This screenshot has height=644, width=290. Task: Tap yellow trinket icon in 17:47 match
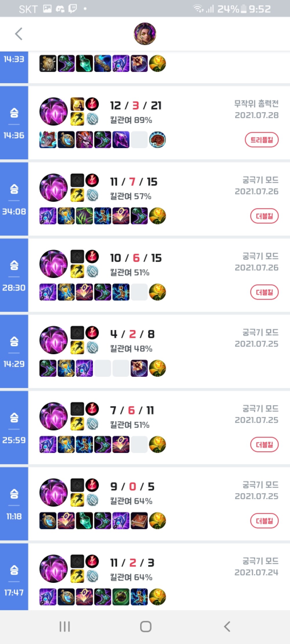pyautogui.click(x=157, y=597)
